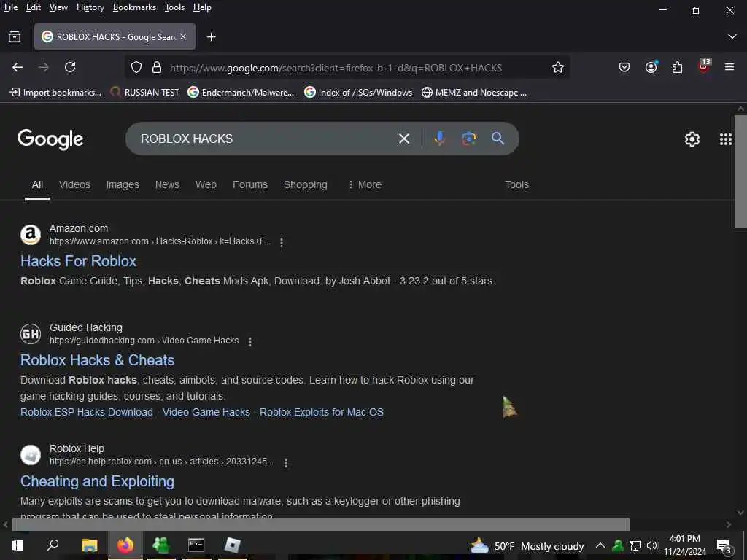This screenshot has width=747, height=560.
Task: Open File Explorer from the taskbar
Action: (89, 545)
